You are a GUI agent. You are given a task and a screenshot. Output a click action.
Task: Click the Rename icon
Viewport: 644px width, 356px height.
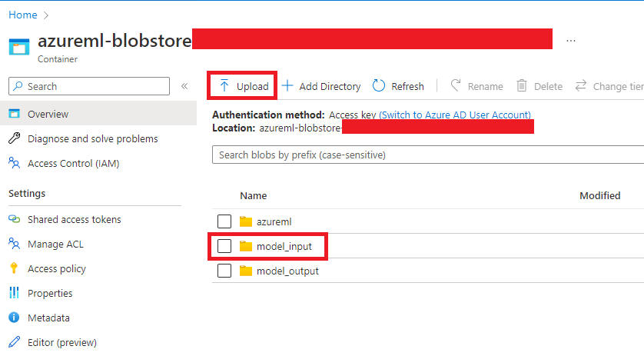point(456,85)
